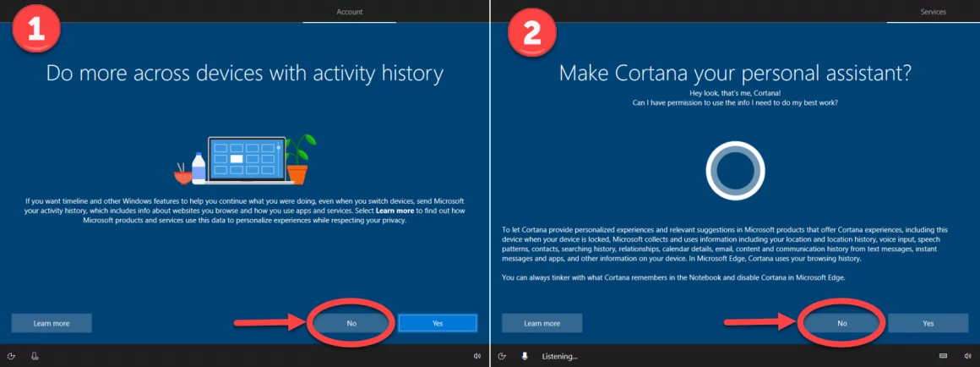Click heading 'Do more across devices with activity history'

[x=244, y=74]
